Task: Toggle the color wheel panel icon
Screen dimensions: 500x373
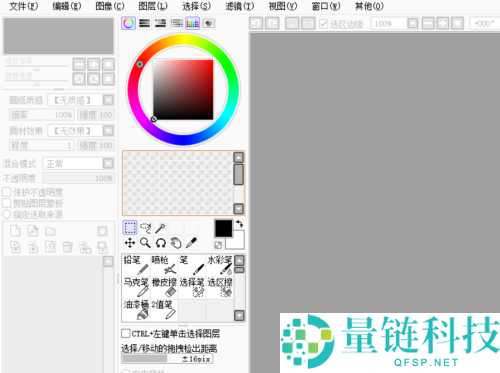Action: pos(129,23)
